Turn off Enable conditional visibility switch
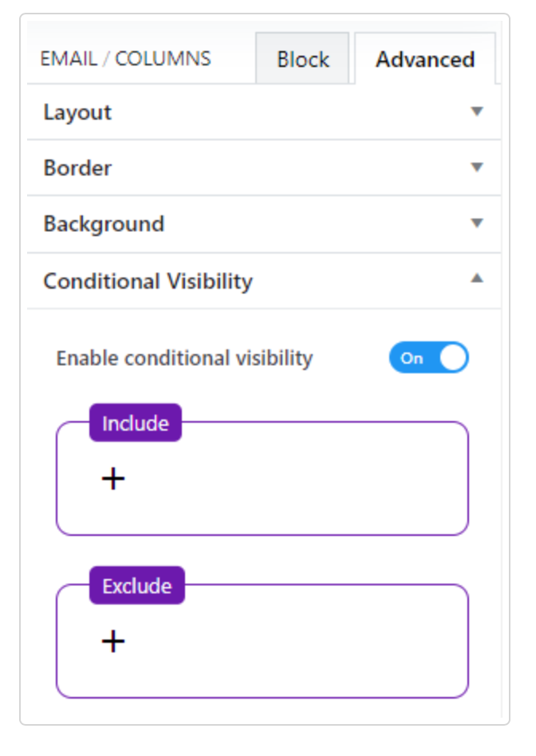 point(428,358)
